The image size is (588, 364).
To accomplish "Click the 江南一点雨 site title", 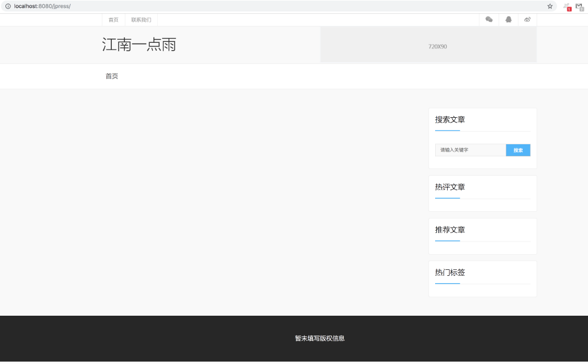I will tap(140, 44).
